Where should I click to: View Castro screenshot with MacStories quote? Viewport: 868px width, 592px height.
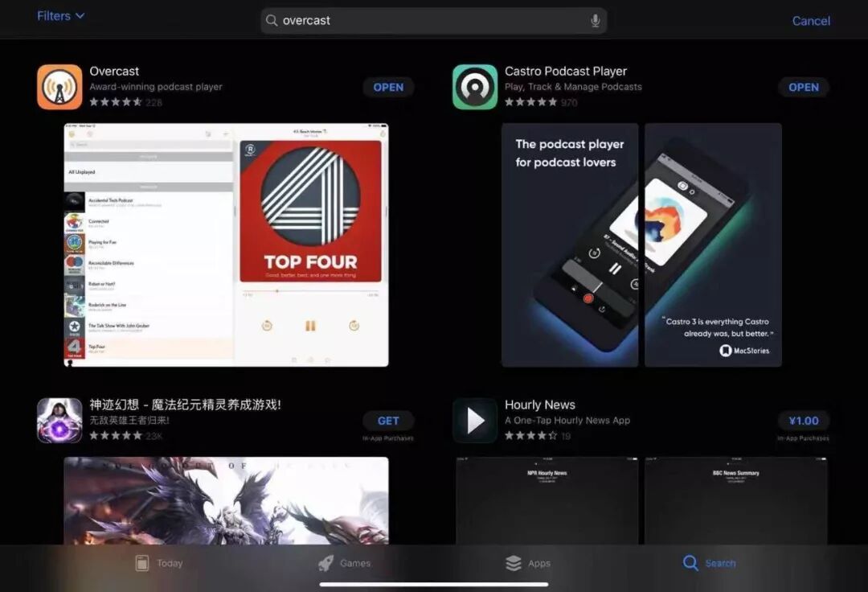713,245
